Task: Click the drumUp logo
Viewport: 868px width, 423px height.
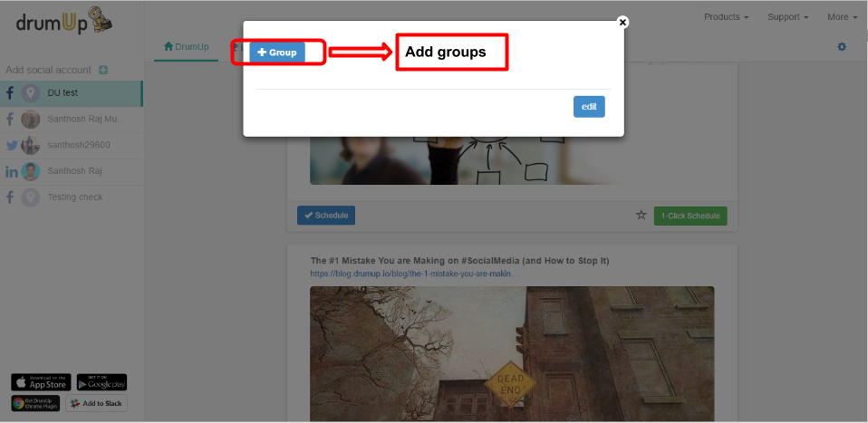Action: point(63,21)
